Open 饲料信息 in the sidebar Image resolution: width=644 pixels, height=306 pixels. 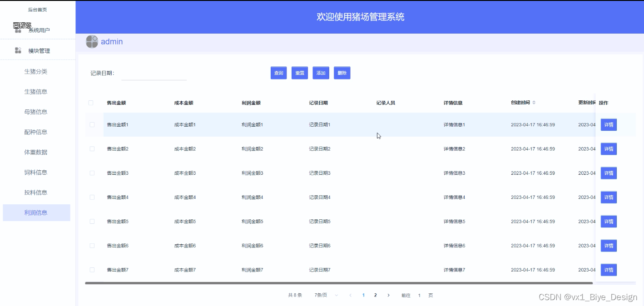pos(36,172)
